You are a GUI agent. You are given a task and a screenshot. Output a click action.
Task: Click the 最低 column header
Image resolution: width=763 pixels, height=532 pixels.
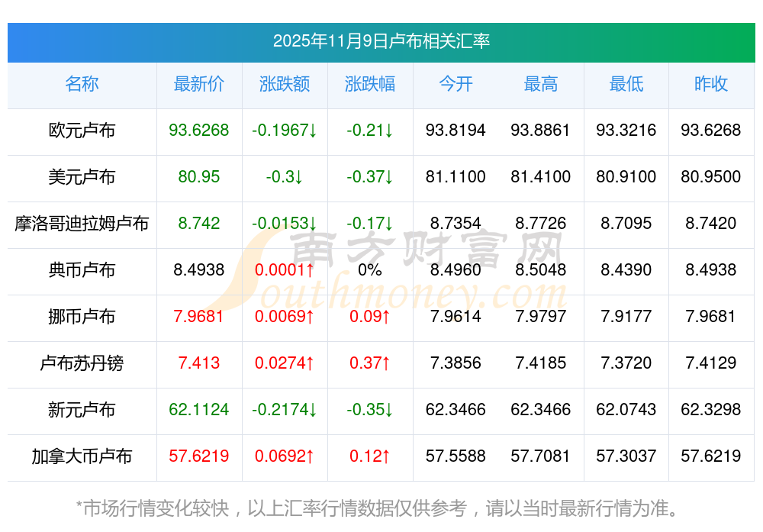(626, 84)
